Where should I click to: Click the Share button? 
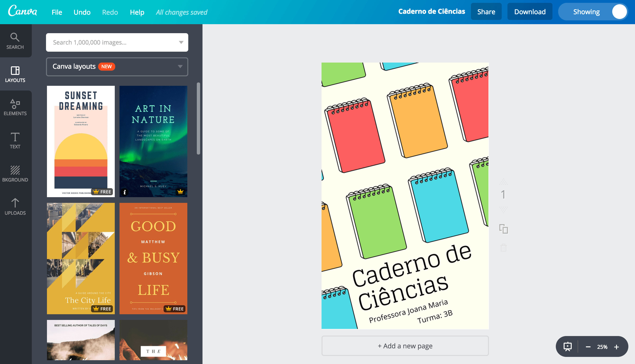tap(486, 12)
